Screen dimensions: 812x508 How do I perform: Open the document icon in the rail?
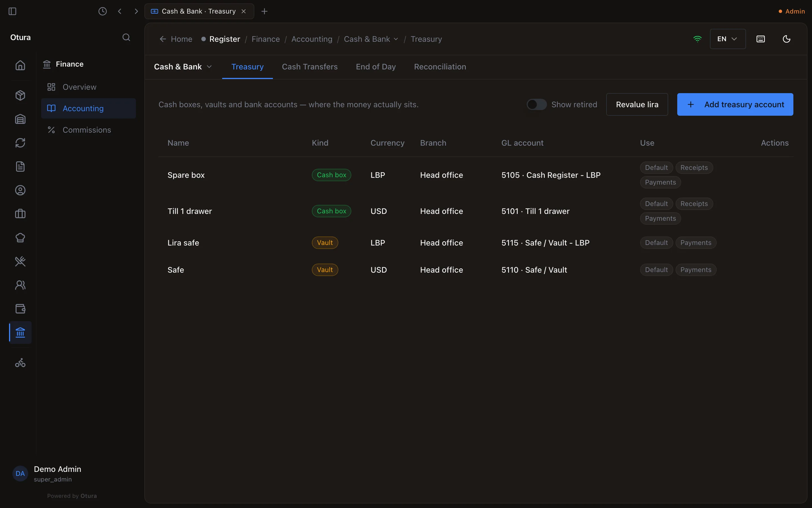pyautogui.click(x=20, y=167)
